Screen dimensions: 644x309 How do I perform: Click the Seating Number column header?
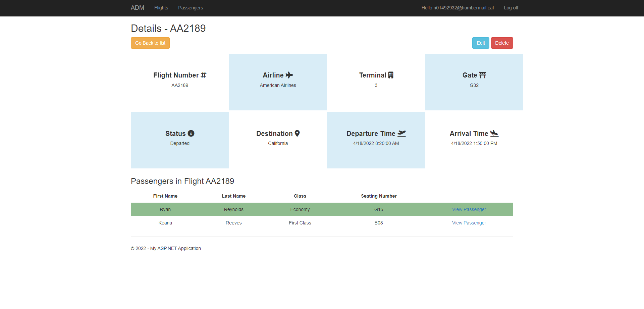pyautogui.click(x=379, y=196)
